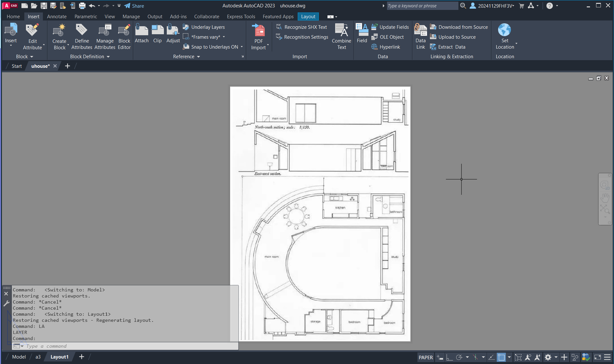614x364 pixels.
Task: Expand the Block Definition panel
Action: (x=90, y=57)
